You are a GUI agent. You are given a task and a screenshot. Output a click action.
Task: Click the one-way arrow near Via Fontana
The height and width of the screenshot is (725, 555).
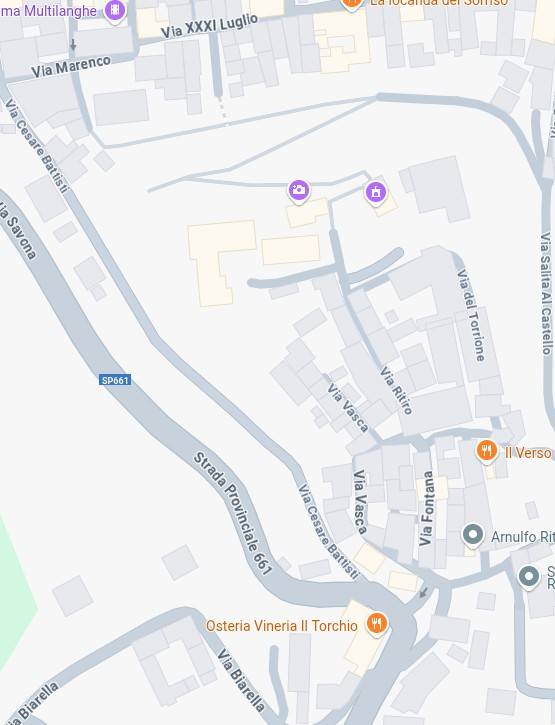(423, 593)
